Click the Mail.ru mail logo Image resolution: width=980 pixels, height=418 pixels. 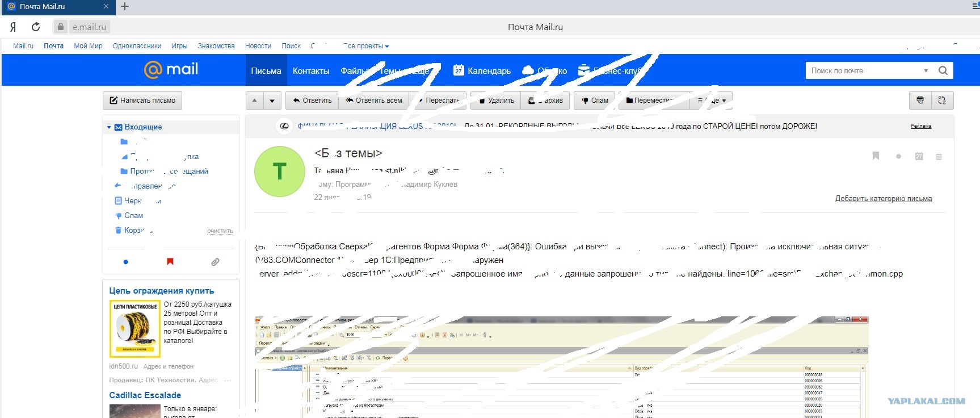click(171, 69)
